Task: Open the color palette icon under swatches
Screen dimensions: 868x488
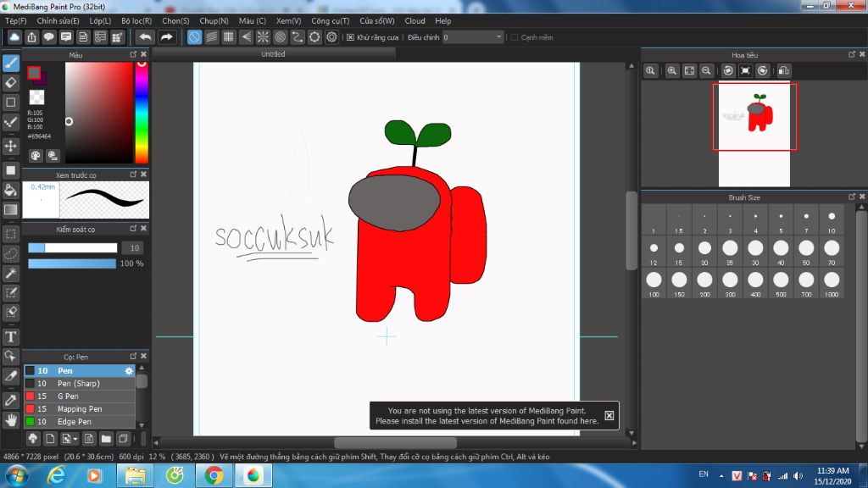Action: coord(36,156)
